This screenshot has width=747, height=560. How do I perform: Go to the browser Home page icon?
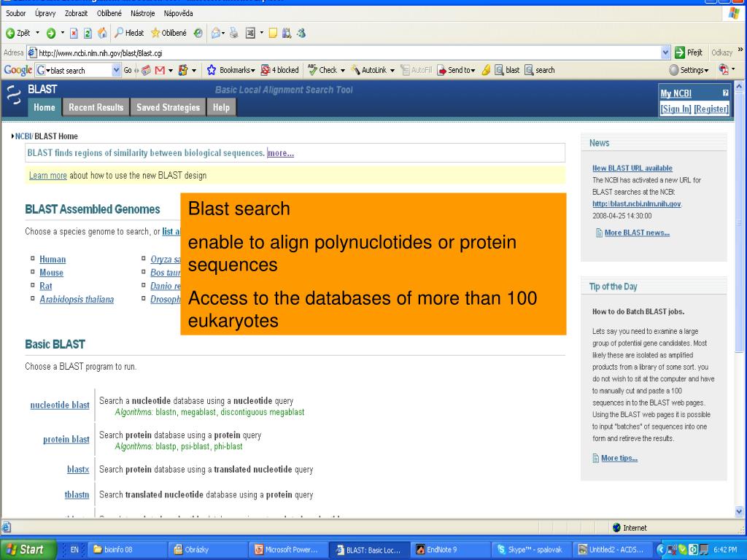point(102,33)
